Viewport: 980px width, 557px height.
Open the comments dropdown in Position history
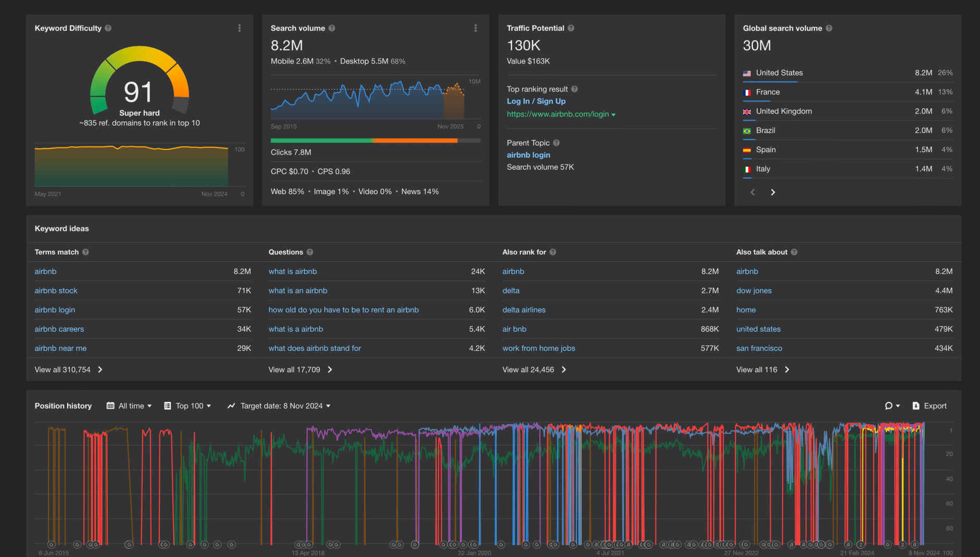pyautogui.click(x=892, y=406)
